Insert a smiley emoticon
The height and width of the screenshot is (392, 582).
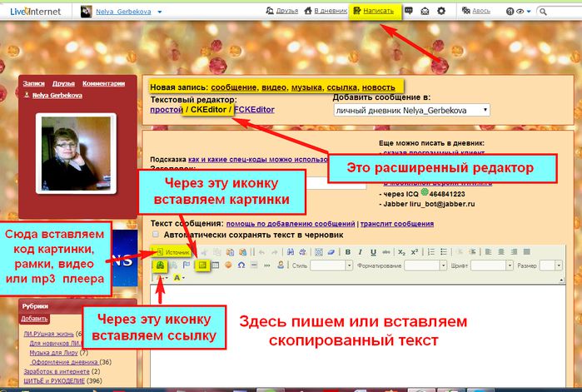(228, 265)
